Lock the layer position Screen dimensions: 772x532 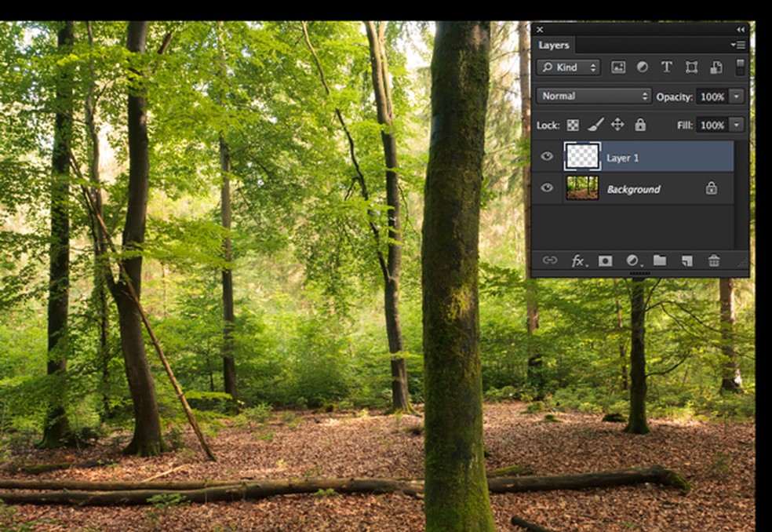(617, 124)
